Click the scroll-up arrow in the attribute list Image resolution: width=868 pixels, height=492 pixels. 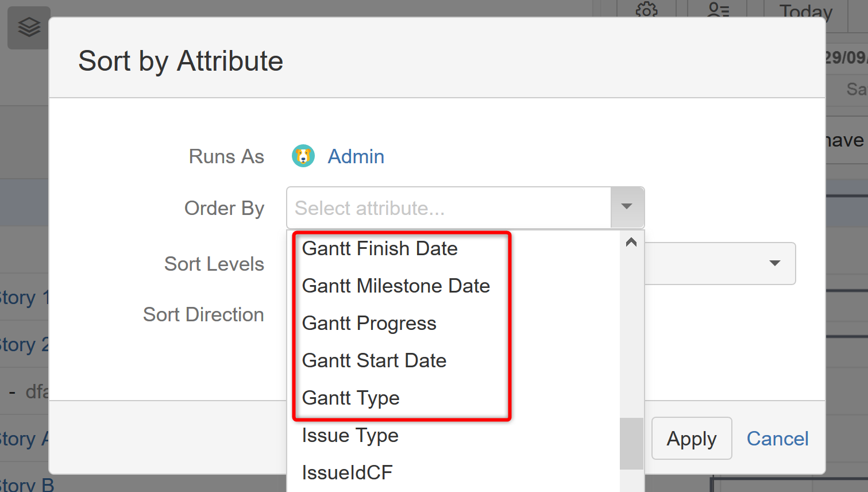click(x=631, y=242)
